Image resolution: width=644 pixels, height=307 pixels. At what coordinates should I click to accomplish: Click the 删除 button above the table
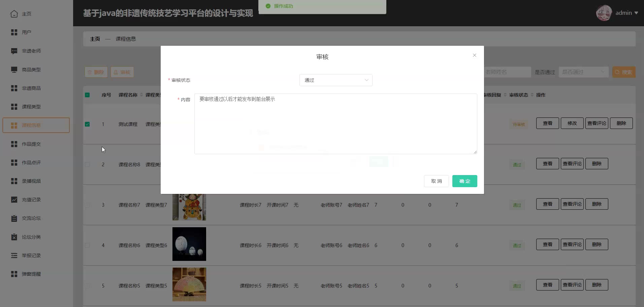(x=96, y=72)
